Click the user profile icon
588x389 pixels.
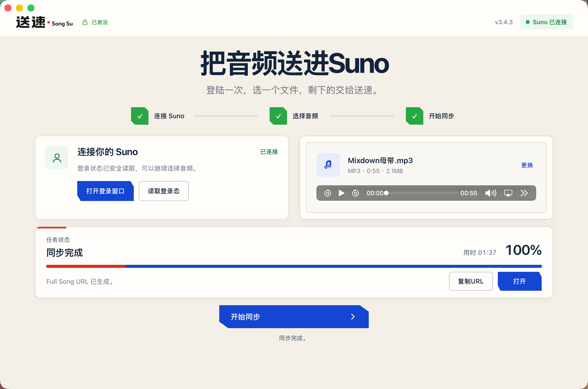click(x=57, y=158)
